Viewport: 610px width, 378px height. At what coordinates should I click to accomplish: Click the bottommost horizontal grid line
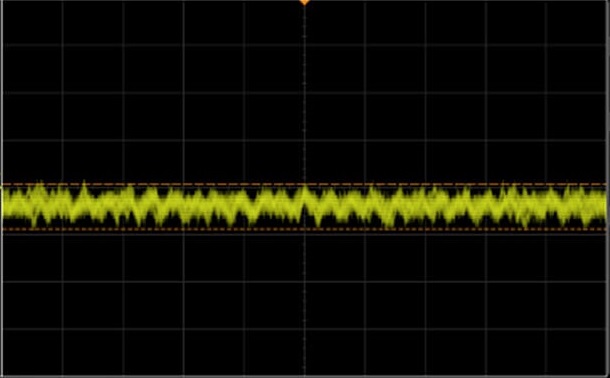[305, 329]
